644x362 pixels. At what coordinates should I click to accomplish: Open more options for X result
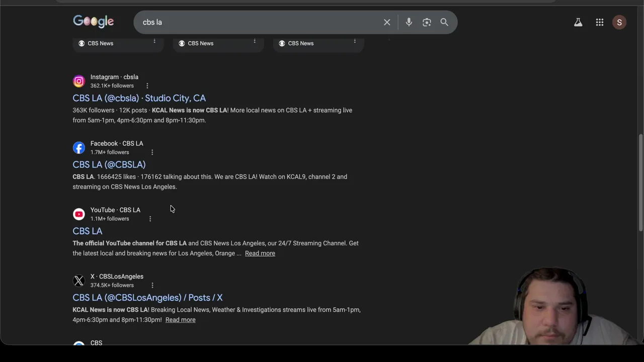pyautogui.click(x=152, y=285)
